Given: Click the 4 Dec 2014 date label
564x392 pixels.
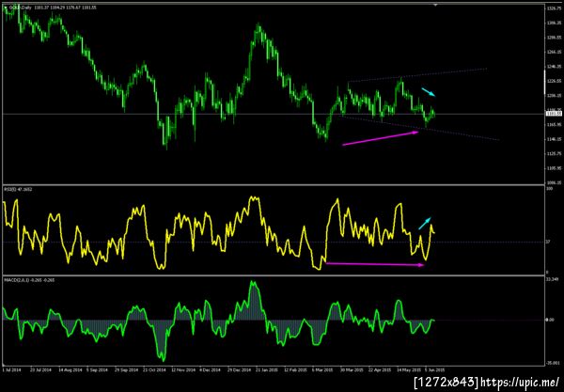Looking at the screenshot, I should (211, 369).
